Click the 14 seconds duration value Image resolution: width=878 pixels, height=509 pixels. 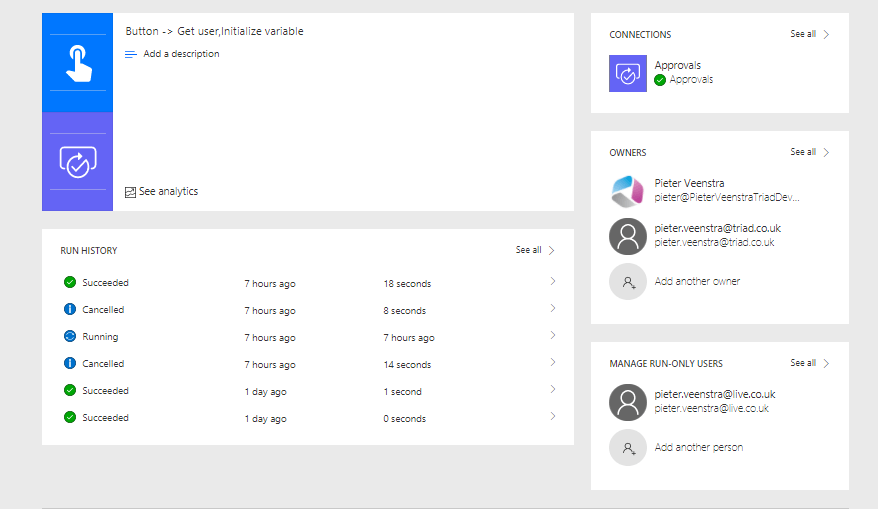407,365
